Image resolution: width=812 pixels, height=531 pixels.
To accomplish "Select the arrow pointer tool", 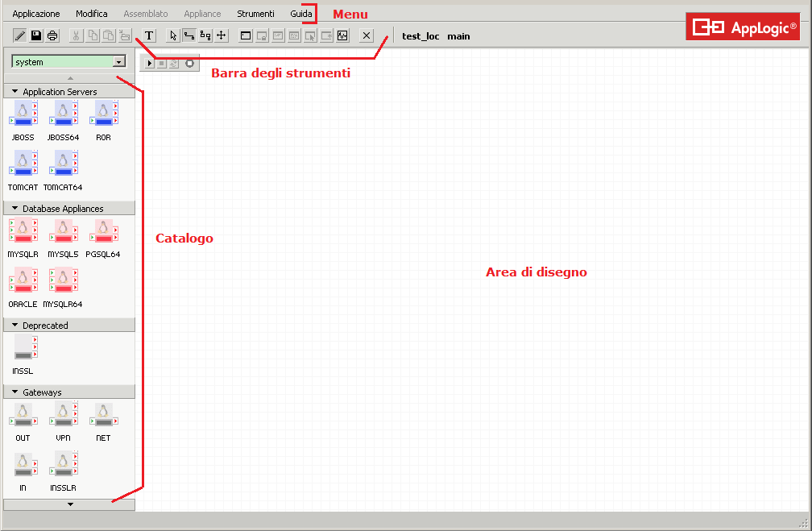I will [x=172, y=35].
